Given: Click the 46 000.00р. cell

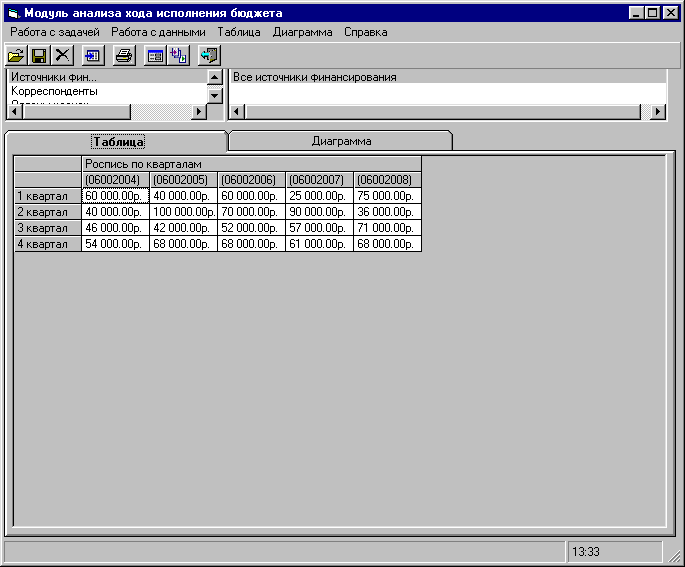Looking at the screenshot, I should pyautogui.click(x=115, y=228).
